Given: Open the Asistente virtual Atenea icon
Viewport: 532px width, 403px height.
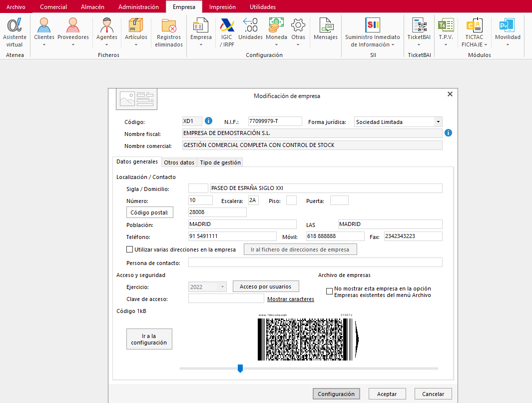Looking at the screenshot, I should click(x=14, y=32).
